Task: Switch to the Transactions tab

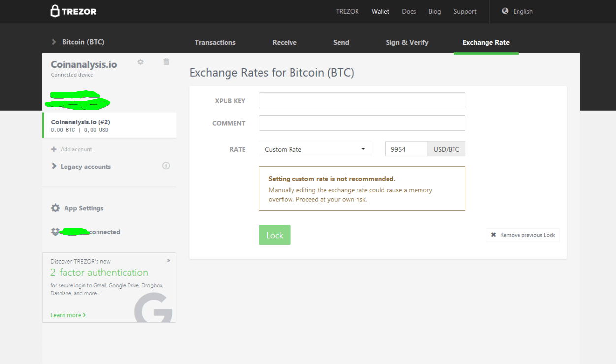Action: pos(215,42)
